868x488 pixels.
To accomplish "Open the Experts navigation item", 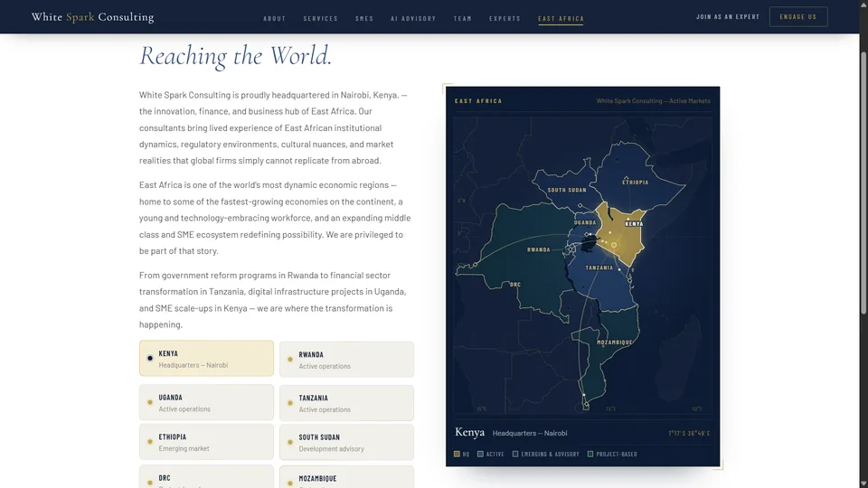I will coord(505,18).
